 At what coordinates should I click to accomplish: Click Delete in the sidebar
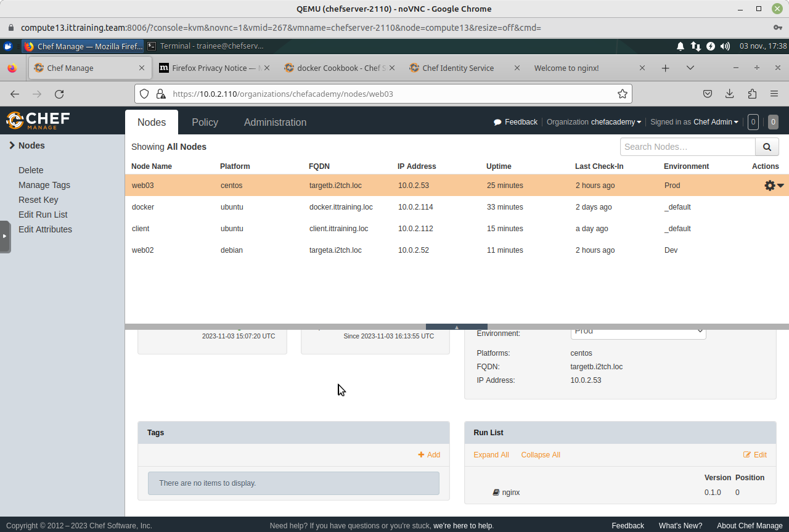pos(31,170)
